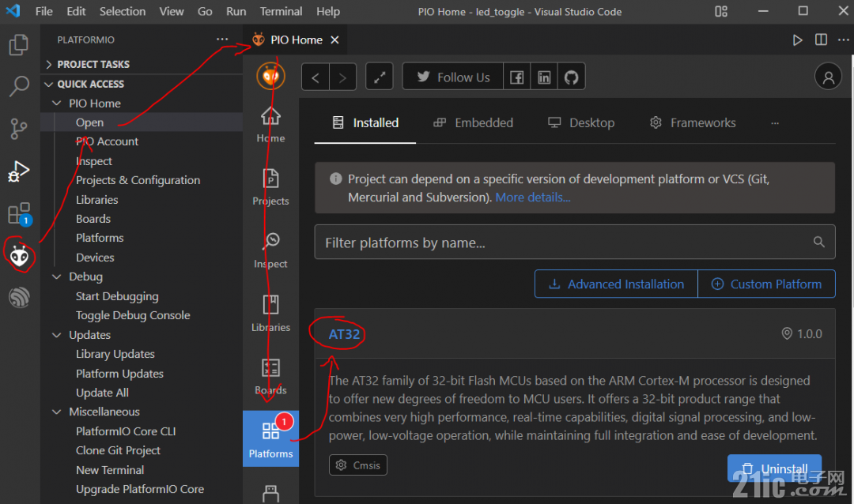Toggle VS Code layout customization control

pyautogui.click(x=721, y=11)
